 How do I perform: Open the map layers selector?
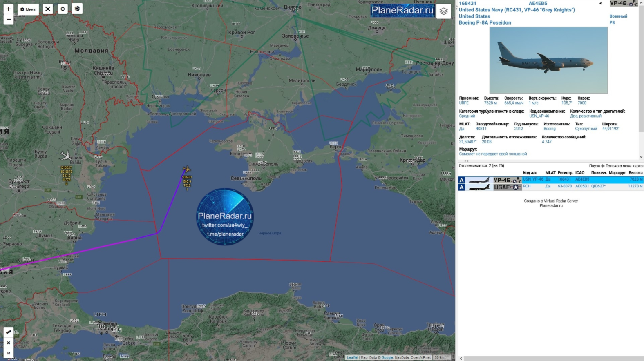[443, 11]
